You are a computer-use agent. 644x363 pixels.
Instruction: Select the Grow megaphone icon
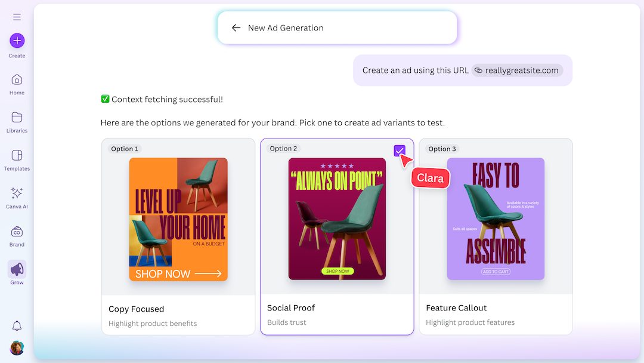click(17, 269)
